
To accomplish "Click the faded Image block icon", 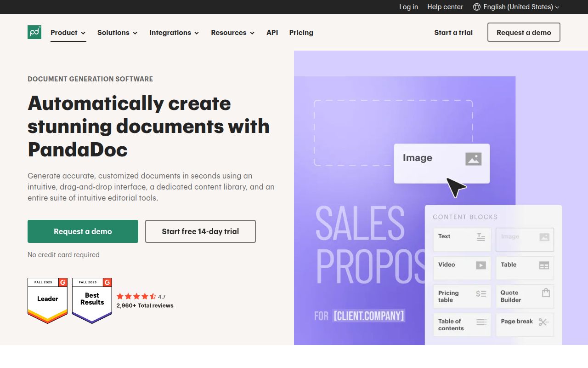I will [x=544, y=237].
